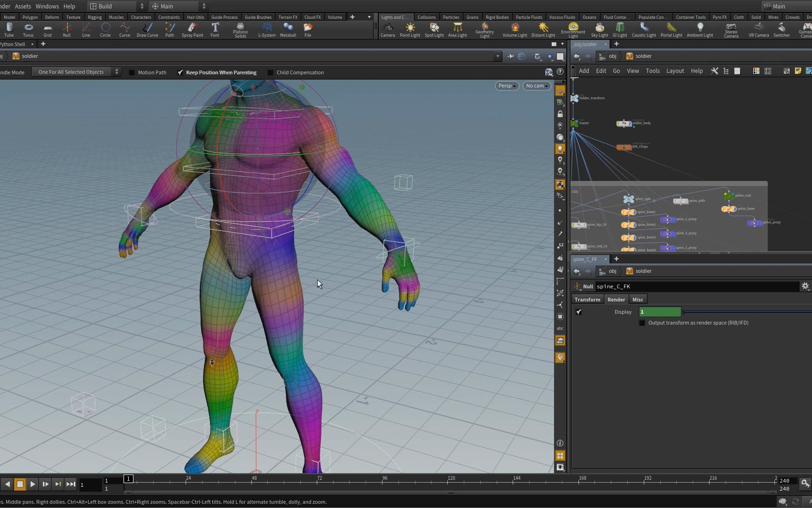Add an Area Light from the shelf
The width and height of the screenshot is (812, 508).
click(457, 30)
